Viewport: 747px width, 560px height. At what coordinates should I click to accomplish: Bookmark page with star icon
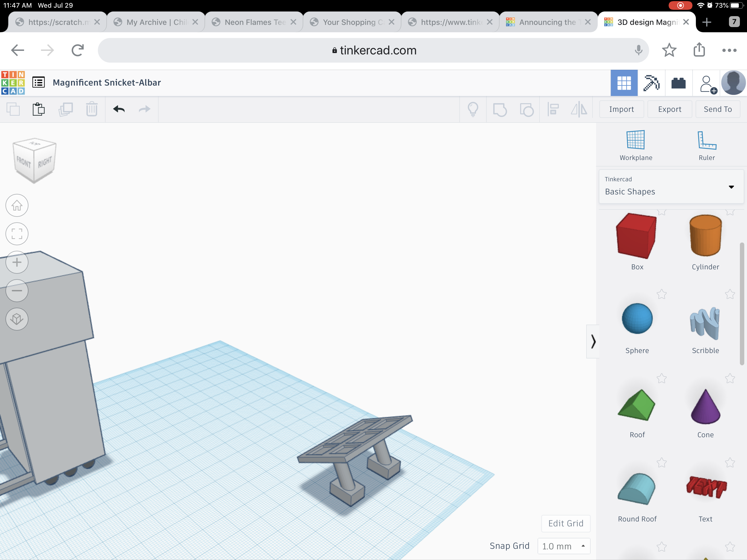coord(669,50)
